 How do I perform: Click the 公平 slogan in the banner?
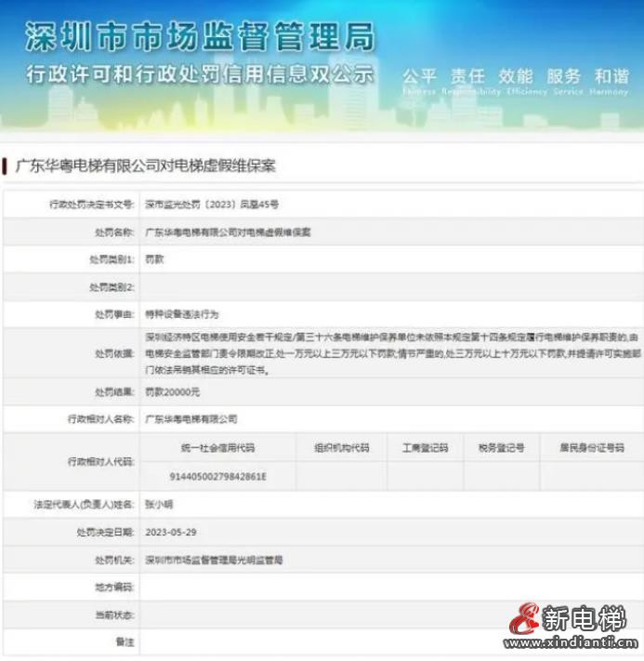[419, 77]
